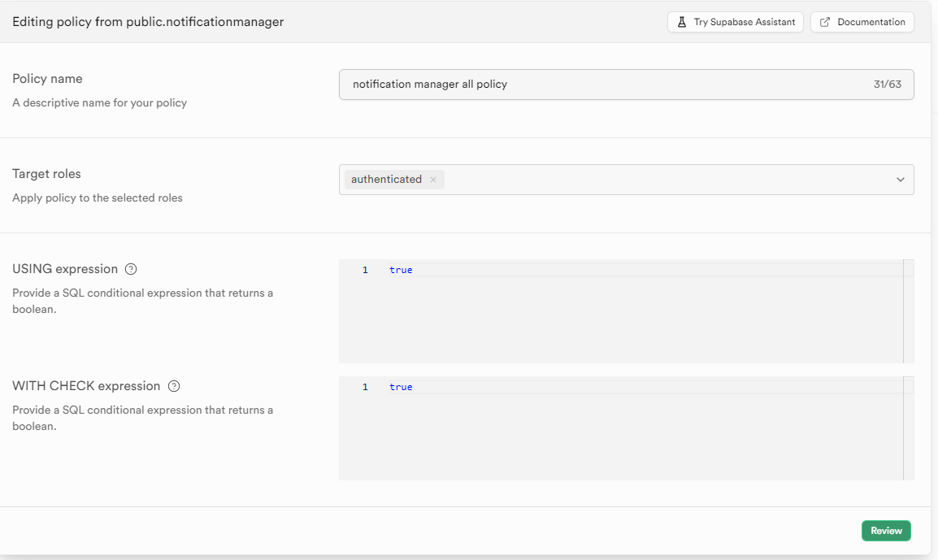Click line number 1 in USING editor
This screenshot has width=938, height=560.
(x=365, y=270)
